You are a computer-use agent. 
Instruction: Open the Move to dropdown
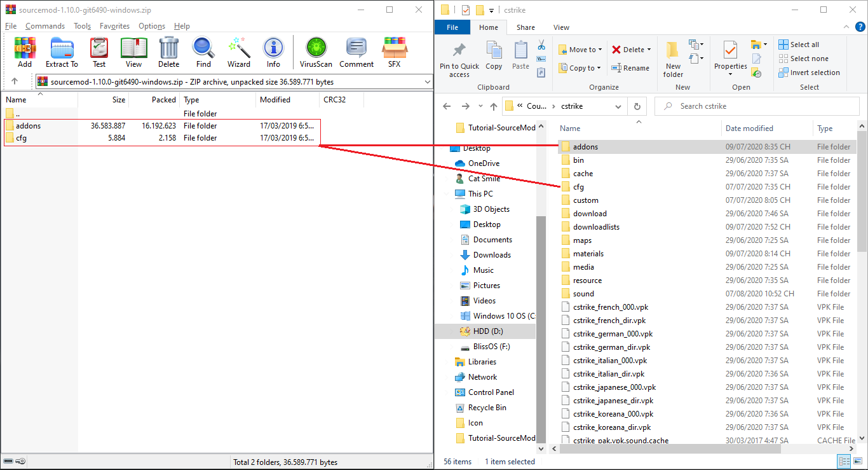580,50
